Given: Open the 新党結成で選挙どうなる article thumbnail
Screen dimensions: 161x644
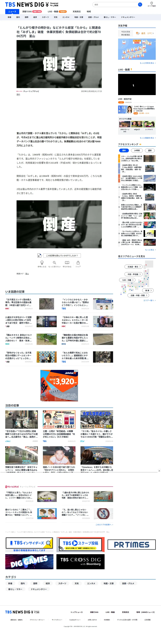Looking at the screenshot, I should tap(59, 419).
